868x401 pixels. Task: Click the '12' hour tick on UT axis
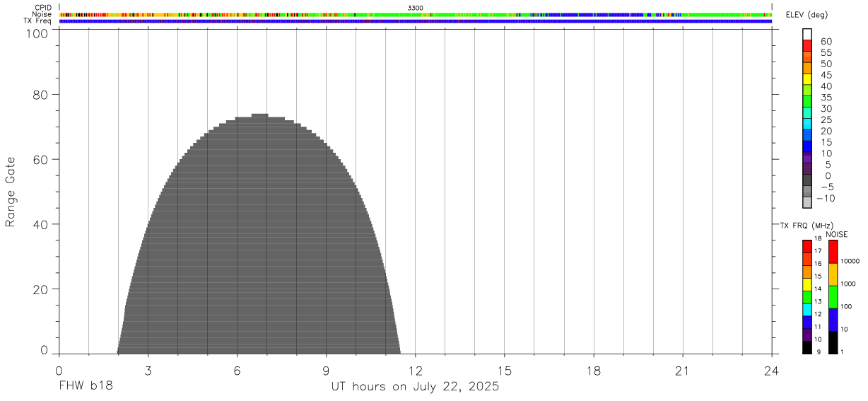click(x=416, y=371)
